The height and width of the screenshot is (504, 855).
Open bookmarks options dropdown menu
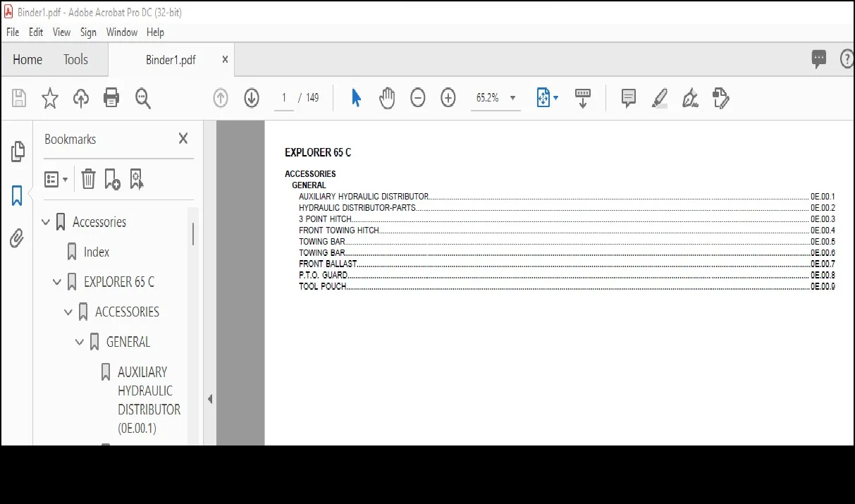(x=56, y=179)
